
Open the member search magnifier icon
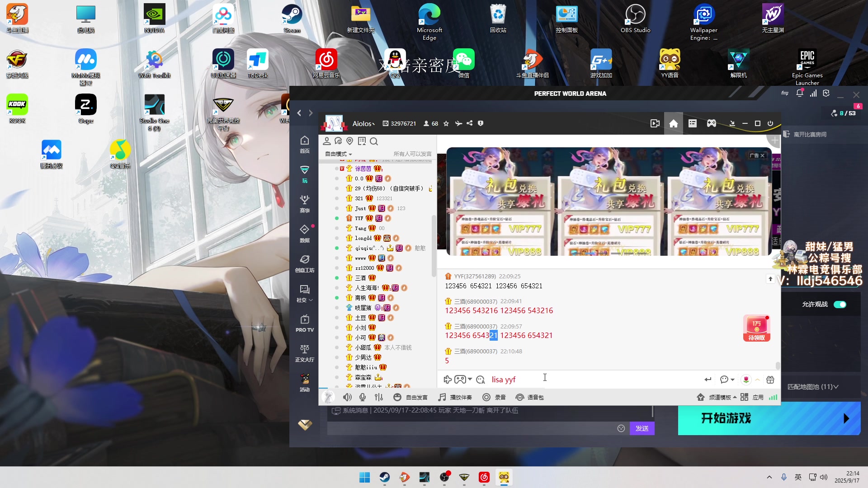374,141
